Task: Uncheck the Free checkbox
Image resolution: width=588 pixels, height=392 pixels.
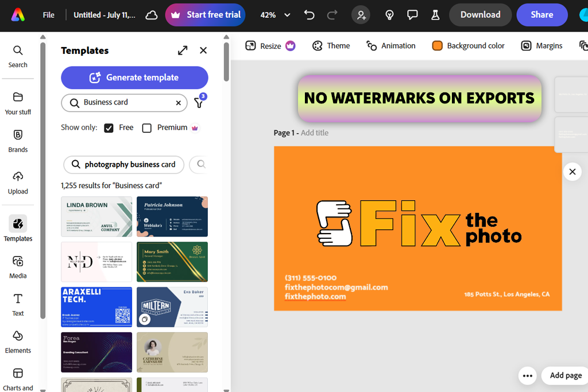Action: click(x=109, y=128)
